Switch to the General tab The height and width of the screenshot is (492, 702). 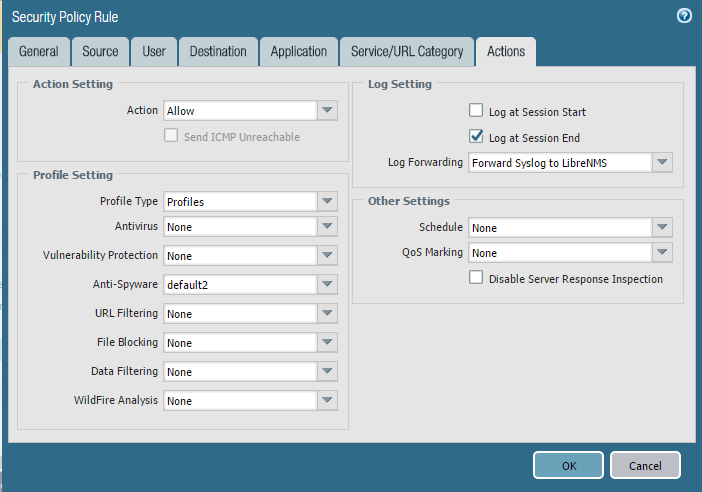coord(39,52)
